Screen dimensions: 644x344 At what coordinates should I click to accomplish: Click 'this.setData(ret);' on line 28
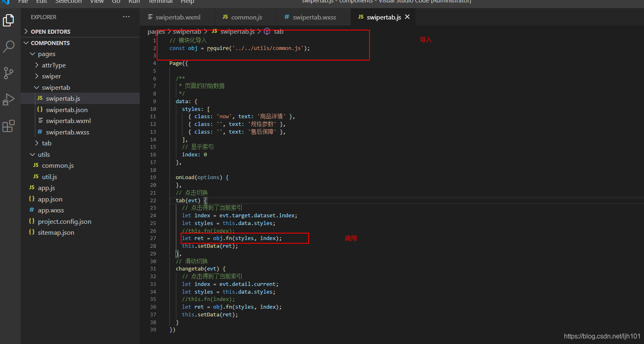coord(210,246)
